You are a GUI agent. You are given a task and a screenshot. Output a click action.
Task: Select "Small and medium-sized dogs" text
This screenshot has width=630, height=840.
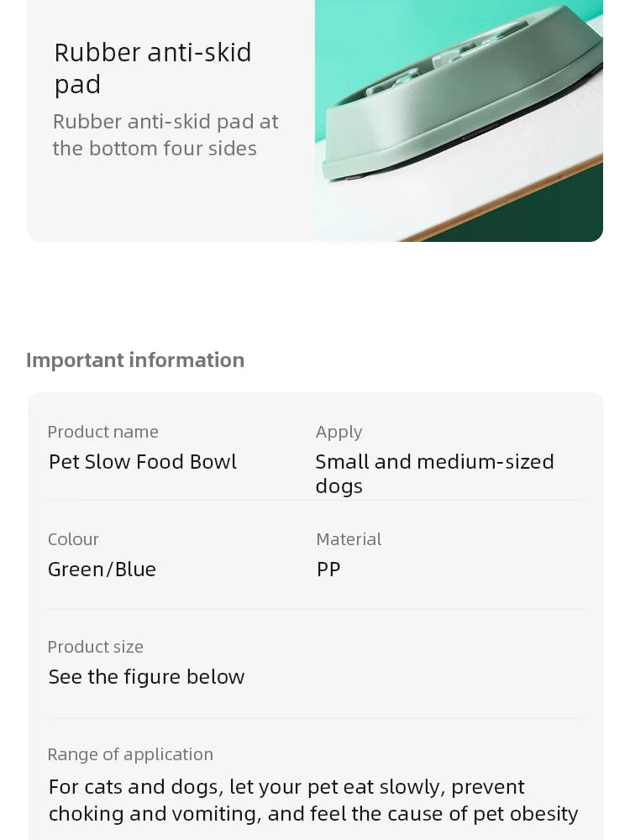point(434,473)
